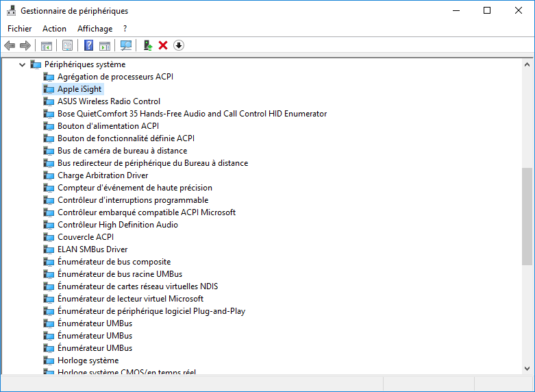Screen dimensions: 535x392
Task: Open the Affichage menu
Action: click(95, 29)
